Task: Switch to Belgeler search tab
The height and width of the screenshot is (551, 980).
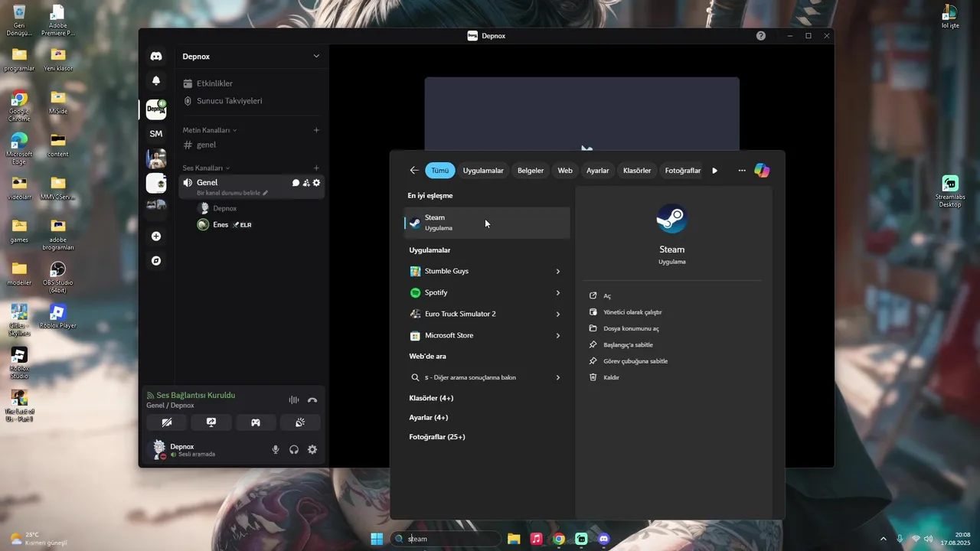Action: click(x=531, y=171)
